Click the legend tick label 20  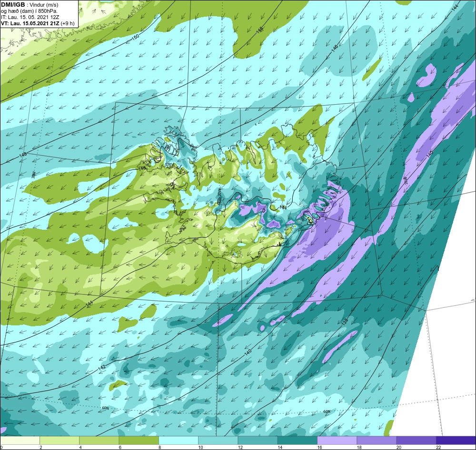click(x=398, y=447)
